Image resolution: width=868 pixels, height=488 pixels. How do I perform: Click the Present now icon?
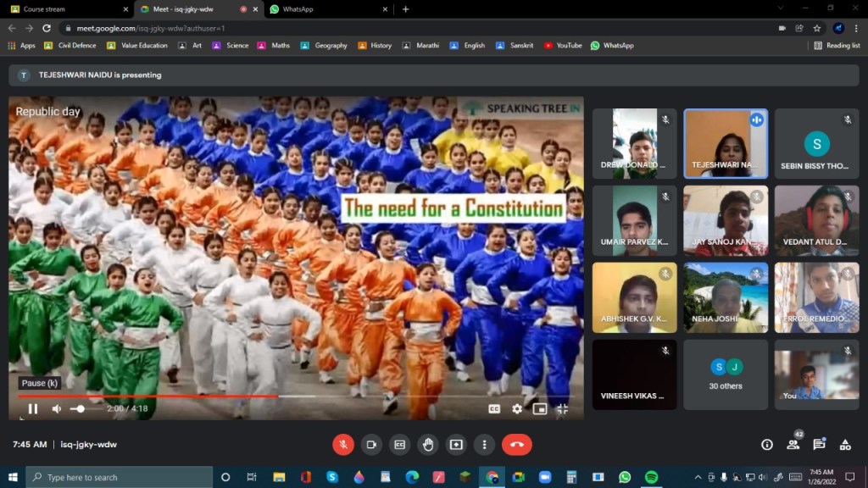pos(456,444)
